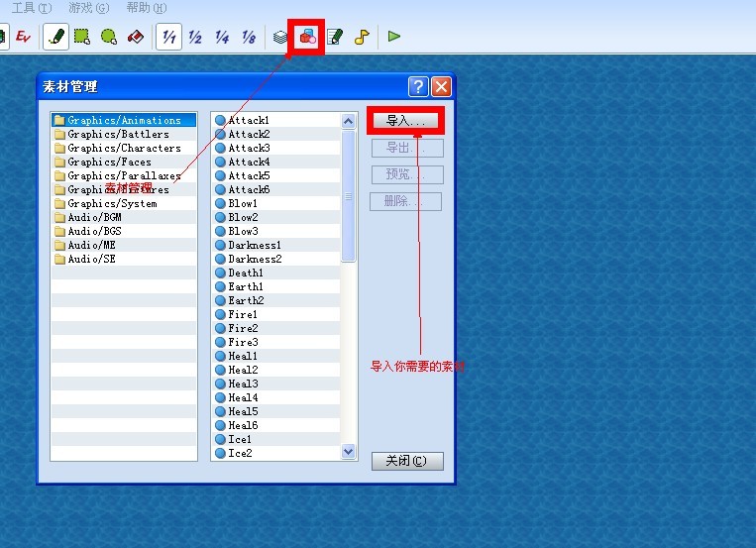This screenshot has height=548, width=756.
Task: Click the 预览 preview button
Action: [x=407, y=174]
